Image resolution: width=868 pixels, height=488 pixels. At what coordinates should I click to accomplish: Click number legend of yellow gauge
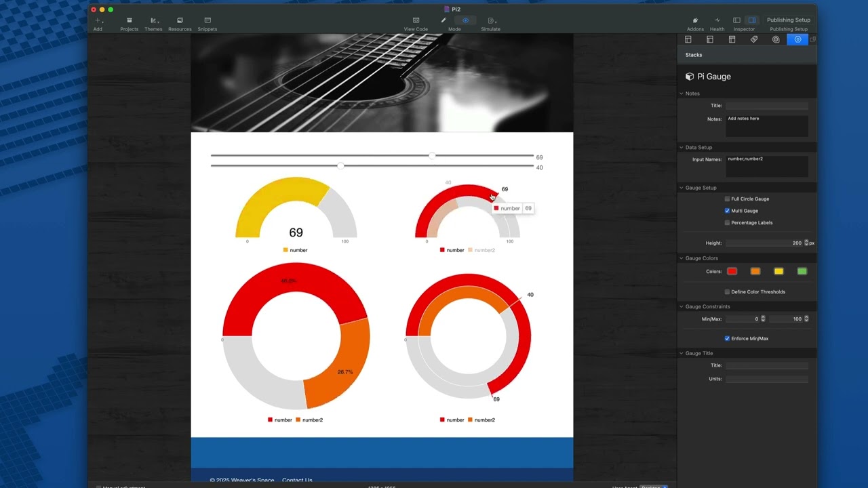pos(295,250)
